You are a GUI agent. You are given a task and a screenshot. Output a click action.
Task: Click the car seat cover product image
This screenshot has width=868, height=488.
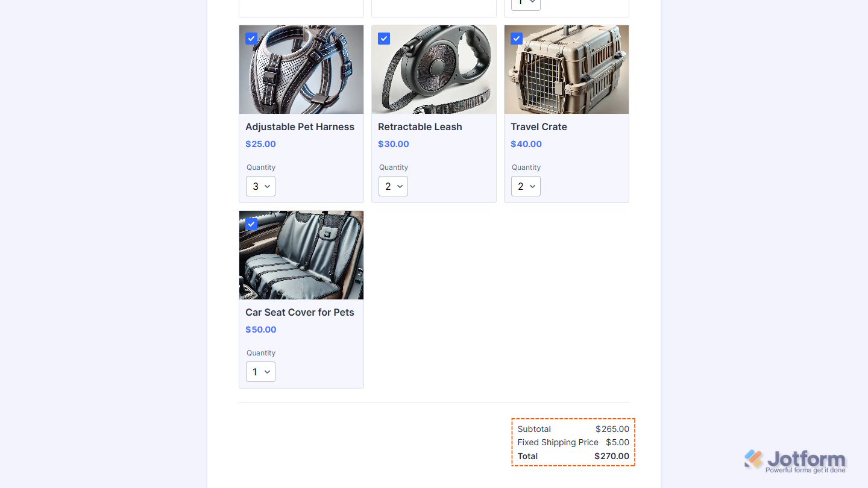tap(301, 255)
